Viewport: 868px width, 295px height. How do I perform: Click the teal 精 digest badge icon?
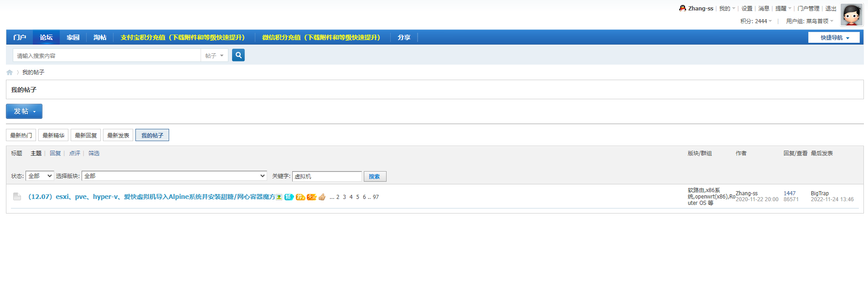pyautogui.click(x=289, y=197)
